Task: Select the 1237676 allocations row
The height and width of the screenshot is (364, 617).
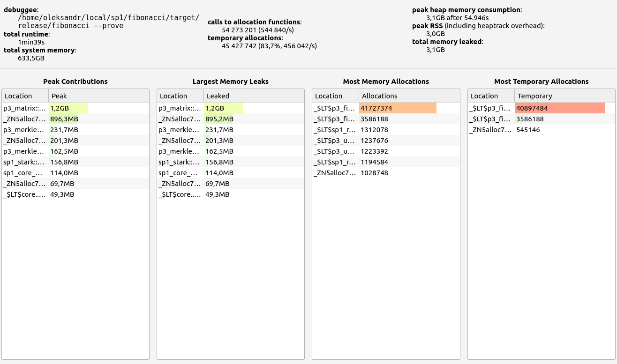Action: (x=374, y=141)
